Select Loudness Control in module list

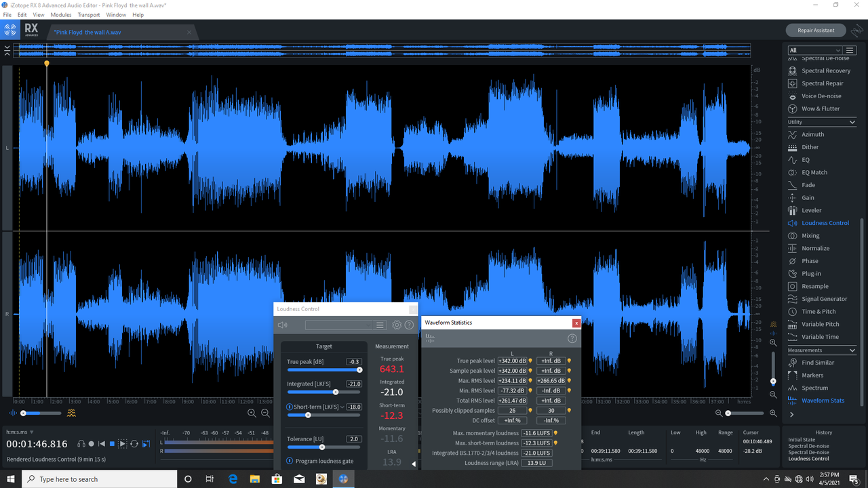pos(818,223)
